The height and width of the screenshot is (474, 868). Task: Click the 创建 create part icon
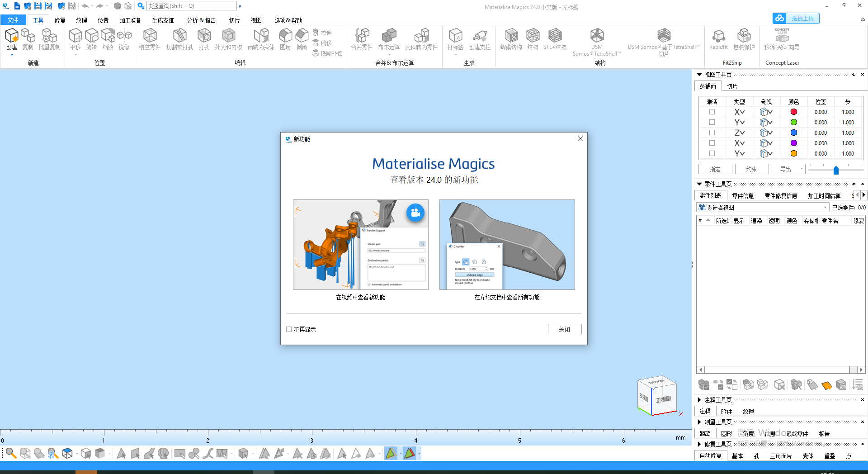(x=11, y=35)
